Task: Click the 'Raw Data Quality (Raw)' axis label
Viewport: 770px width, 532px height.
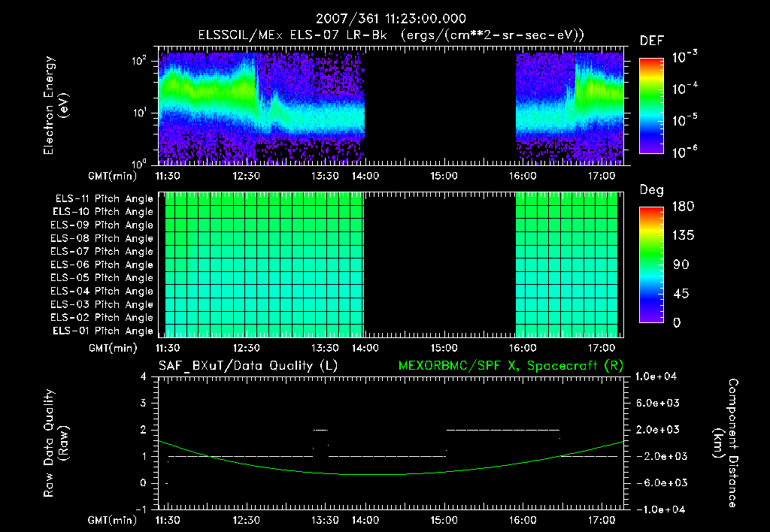Action: point(56,443)
